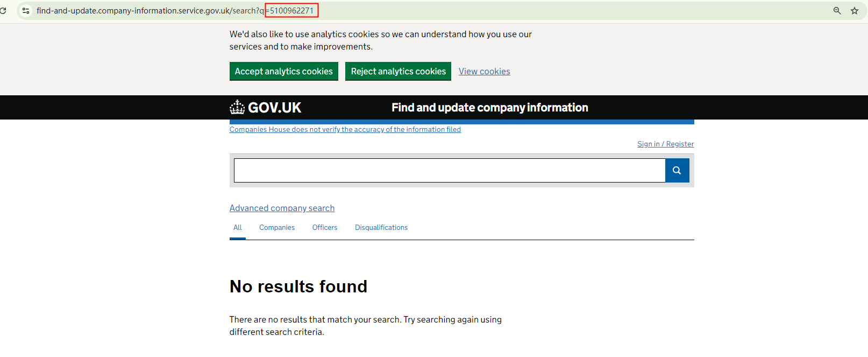Switch to the Disqualifications tab
This screenshot has height=357, width=868.
click(381, 228)
